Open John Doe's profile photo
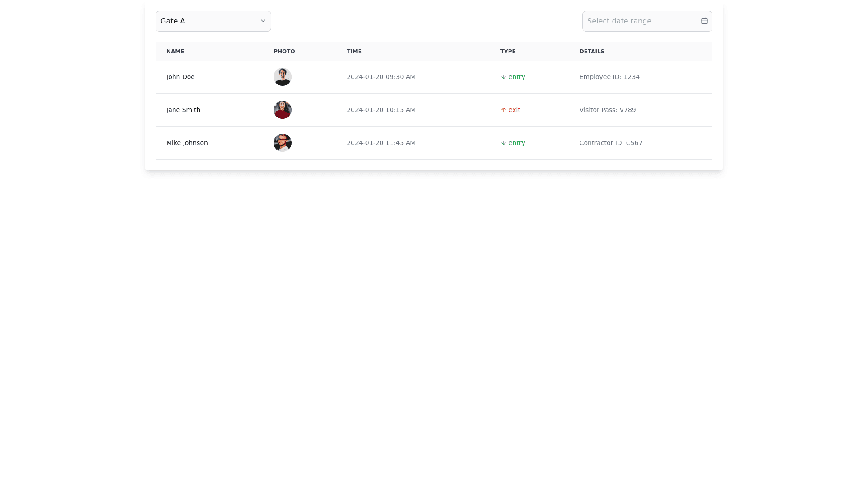The width and height of the screenshot is (868, 488). click(x=282, y=77)
